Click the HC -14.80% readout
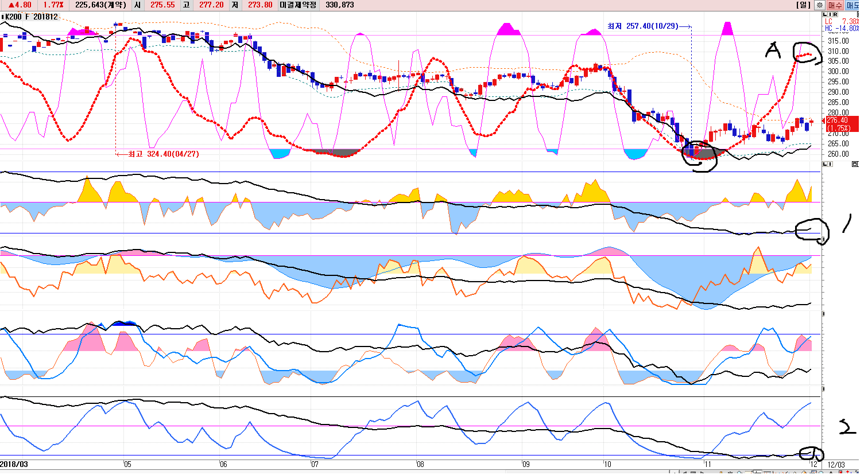The image size is (868, 475). tap(842, 28)
